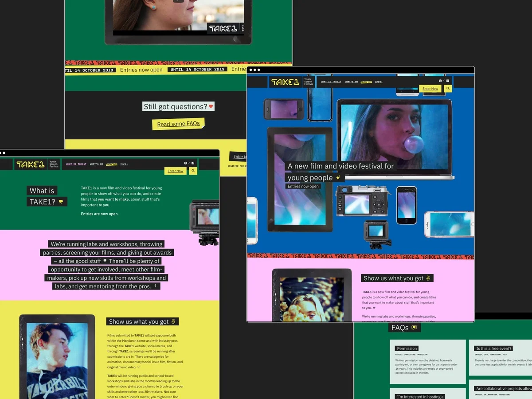Open 'What is TAKE1?' nav in blue window
Viewport: 532px width, 399px height.
pos(331,82)
